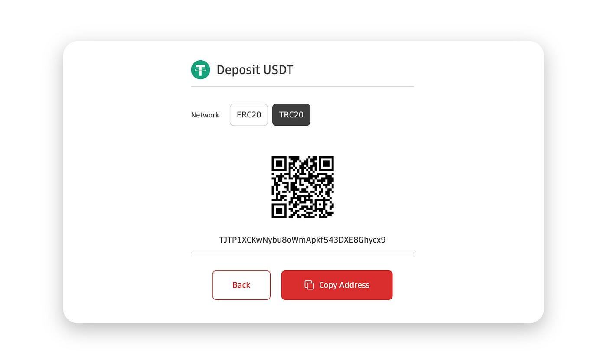Click the divider line below the Deposit heading
Image resolution: width=607 pixels, height=364 pixels.
coord(302,86)
